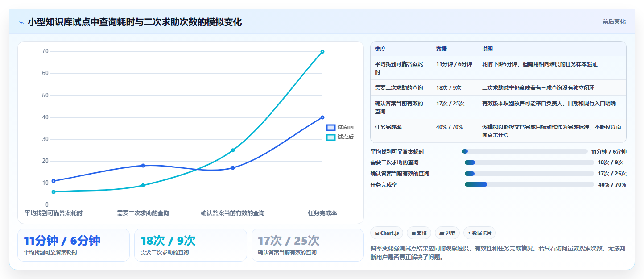The width and height of the screenshot is (644, 279).
Task: Click the 表格 tag chip
Action: click(419, 233)
